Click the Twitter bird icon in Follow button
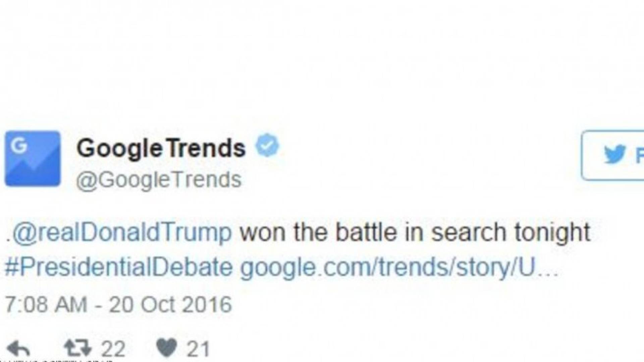This screenshot has height=362, width=644. pyautogui.click(x=614, y=155)
